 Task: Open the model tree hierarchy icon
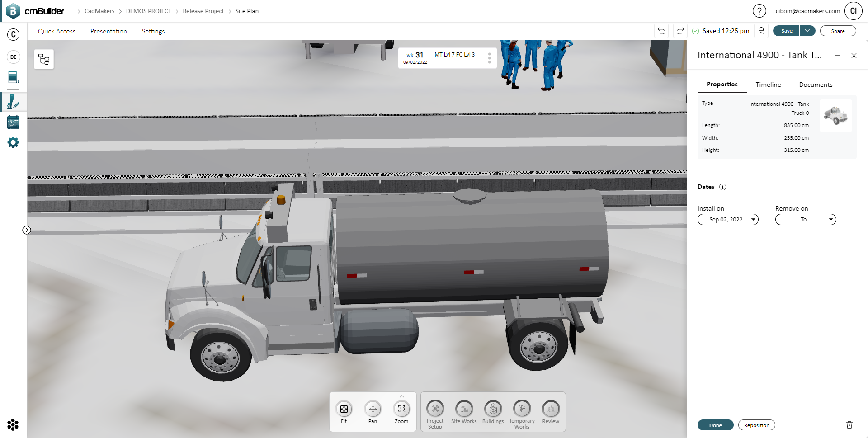[x=44, y=59]
